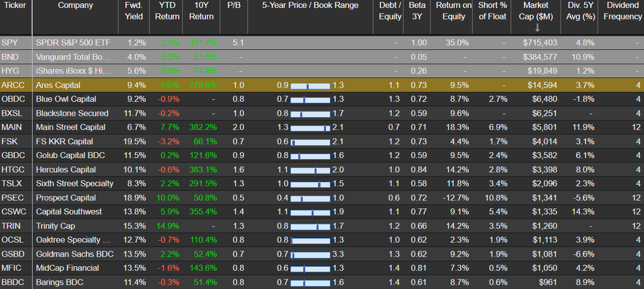
Task: Click ARCC market cap $14,594
Action: [542, 85]
